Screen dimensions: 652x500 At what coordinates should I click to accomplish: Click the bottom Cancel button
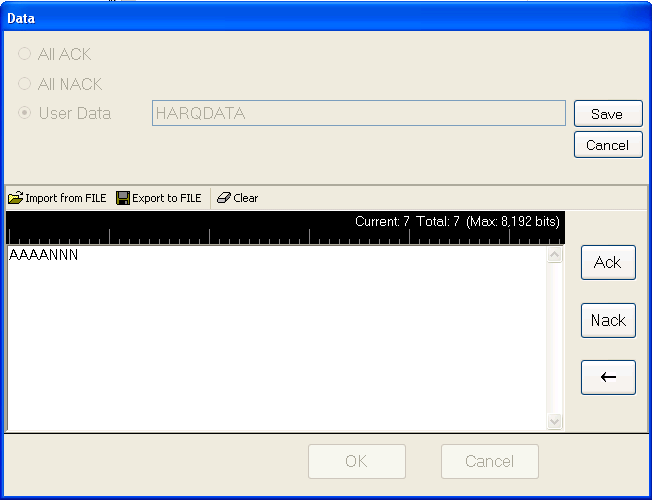click(x=490, y=461)
